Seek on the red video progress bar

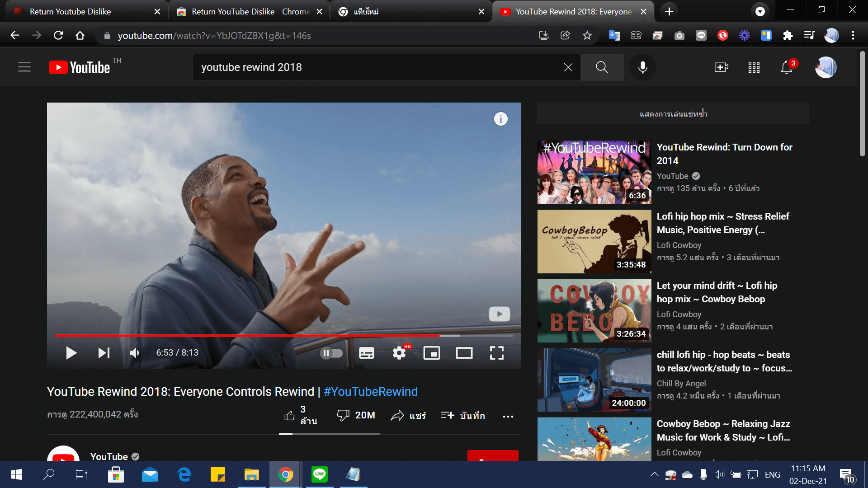pos(284,336)
